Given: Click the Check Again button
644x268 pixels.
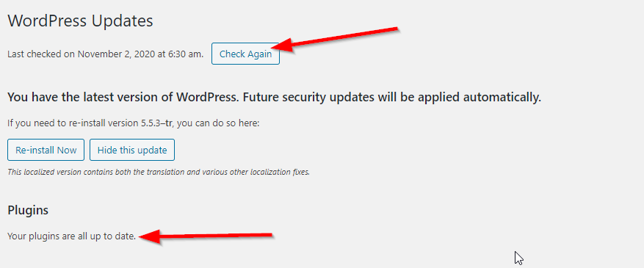Looking at the screenshot, I should 245,54.
